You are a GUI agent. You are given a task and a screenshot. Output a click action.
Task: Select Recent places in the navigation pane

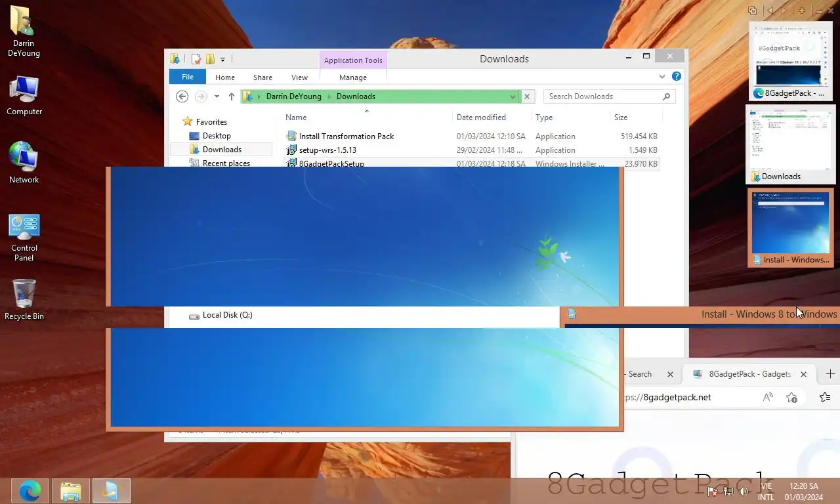point(226,163)
